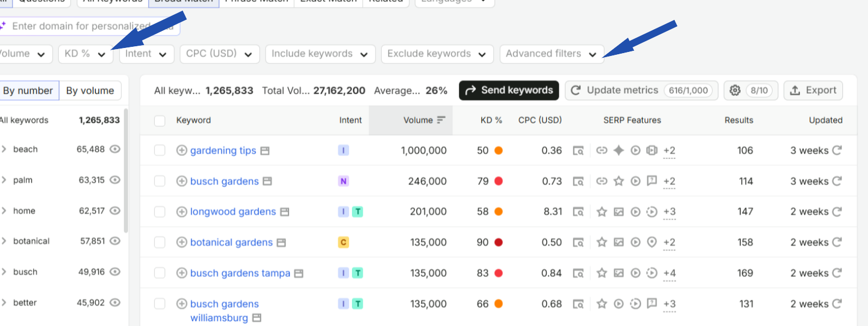Open SERP preview icon after gardening tips keyword
The image size is (868, 326).
click(x=265, y=151)
